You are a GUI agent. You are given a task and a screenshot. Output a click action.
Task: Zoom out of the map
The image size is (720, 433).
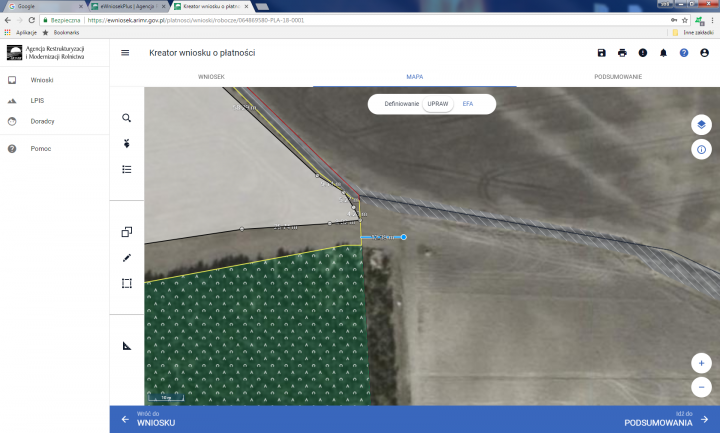[701, 387]
